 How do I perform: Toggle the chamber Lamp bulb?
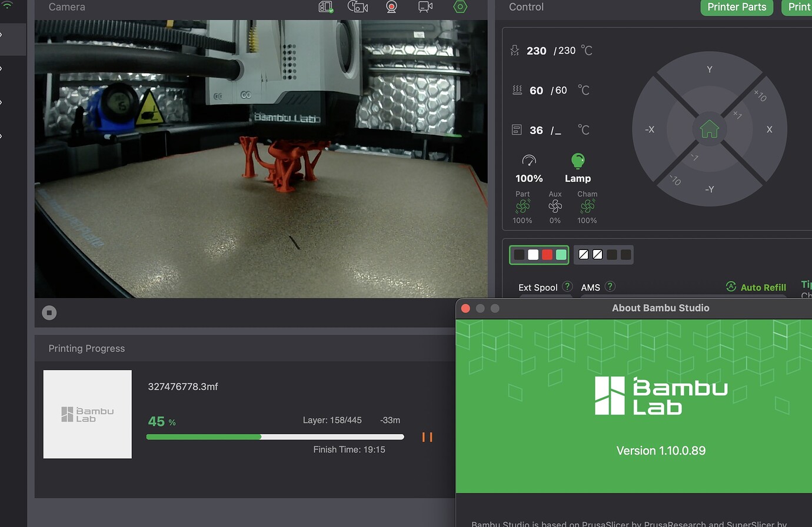coord(578,161)
